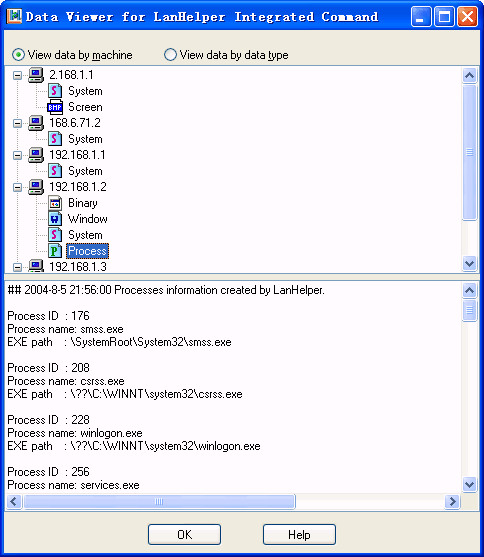Collapse the 192.168.1.2 machine node
This screenshot has width=484, height=557.
click(17, 187)
